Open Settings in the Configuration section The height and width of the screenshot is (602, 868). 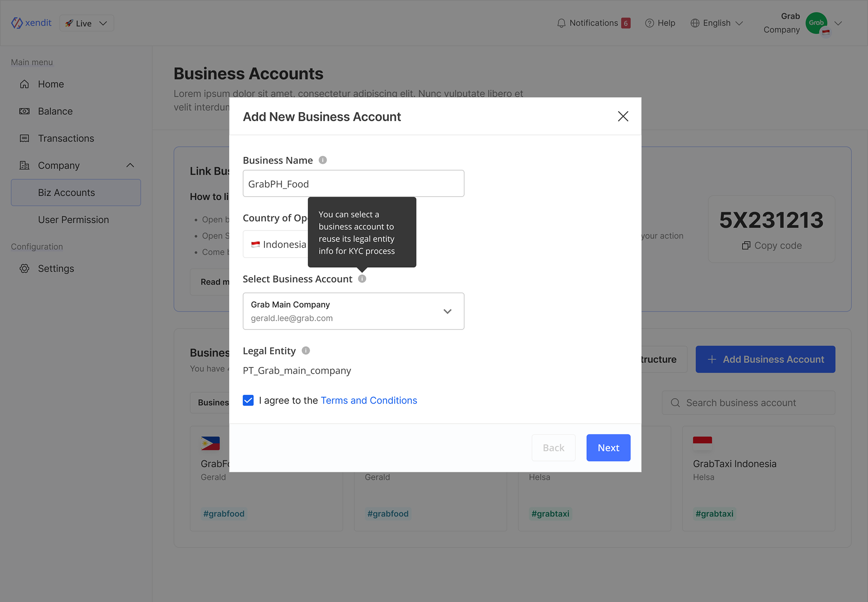point(56,268)
